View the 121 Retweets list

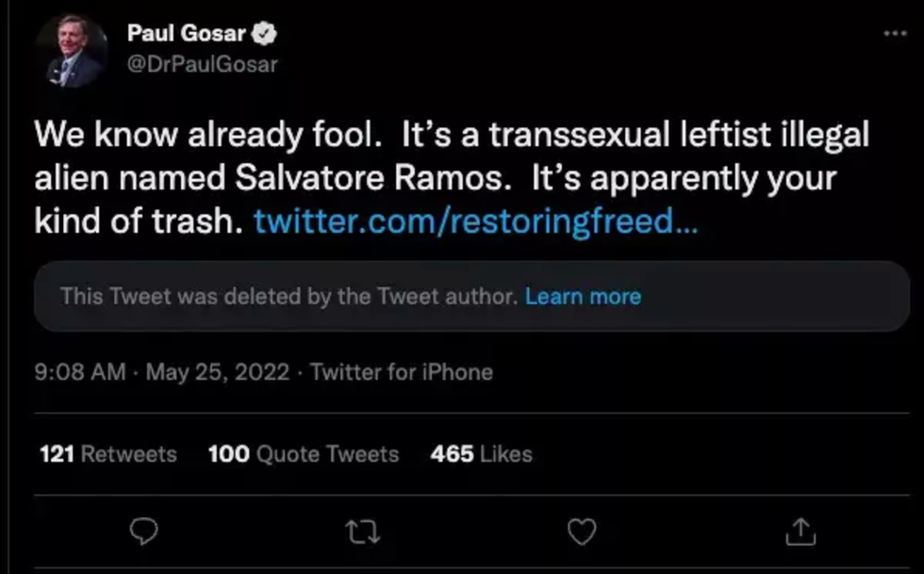(108, 454)
